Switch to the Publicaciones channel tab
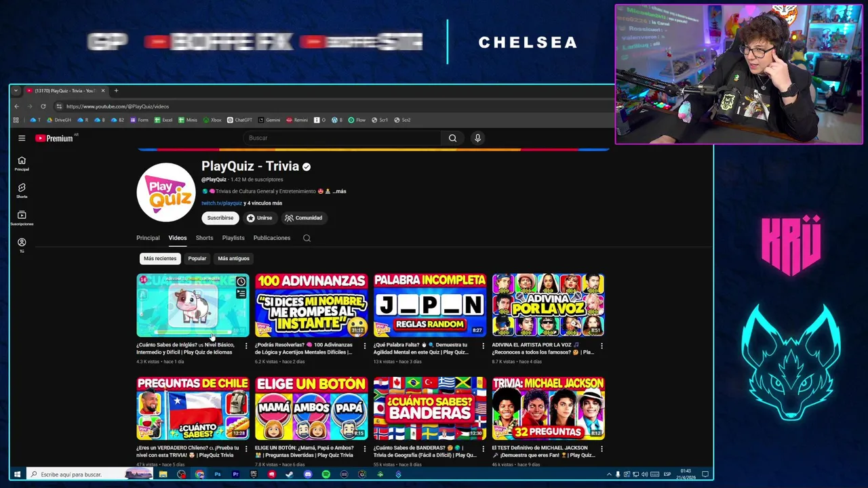The image size is (868, 488). tap(272, 238)
